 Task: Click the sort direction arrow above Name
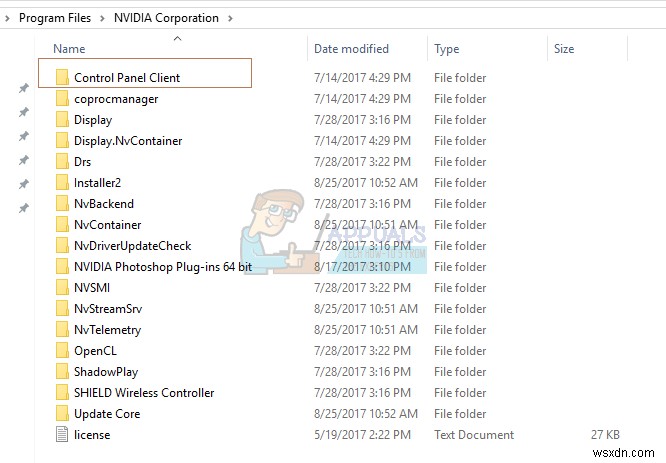[x=178, y=39]
